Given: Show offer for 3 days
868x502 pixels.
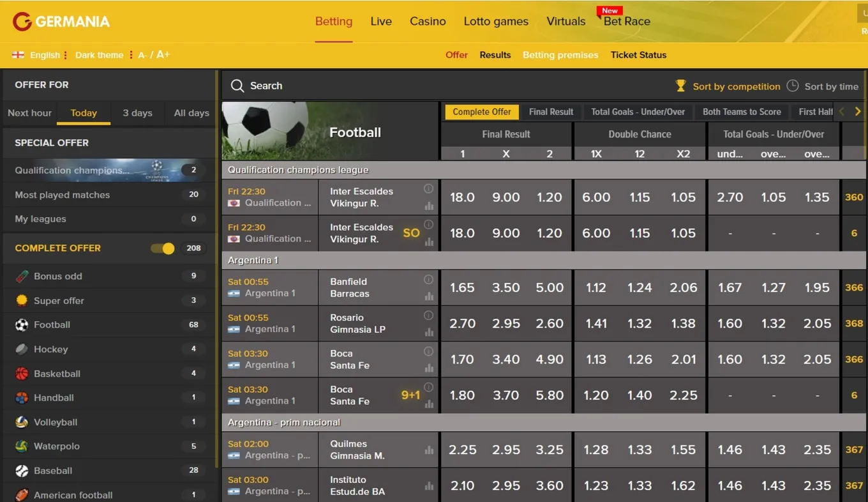Looking at the screenshot, I should [137, 113].
